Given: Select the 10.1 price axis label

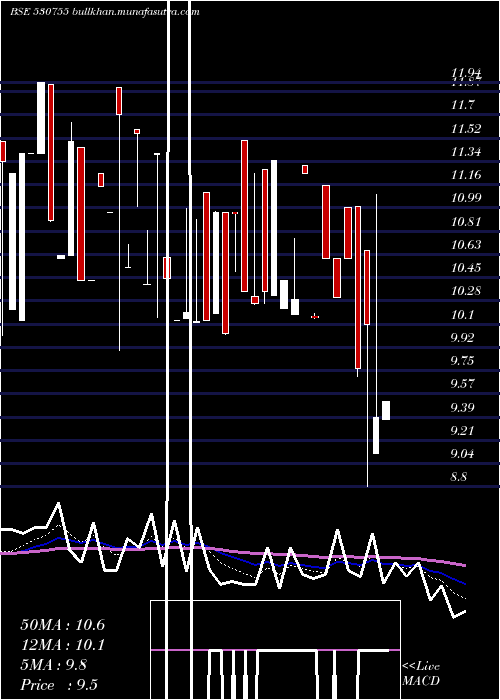Looking at the screenshot, I should (x=462, y=315).
